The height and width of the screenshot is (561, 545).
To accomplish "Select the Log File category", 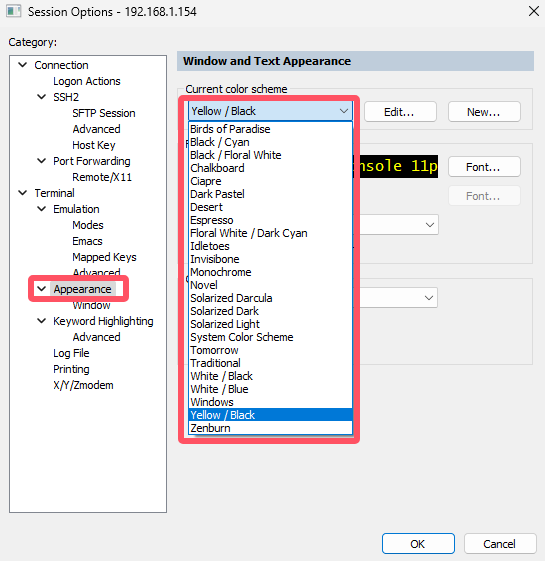I will click(x=71, y=353).
